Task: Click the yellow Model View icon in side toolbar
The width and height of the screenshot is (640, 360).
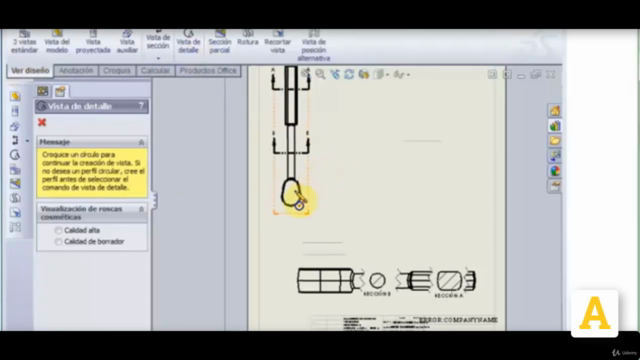Action: point(15,96)
